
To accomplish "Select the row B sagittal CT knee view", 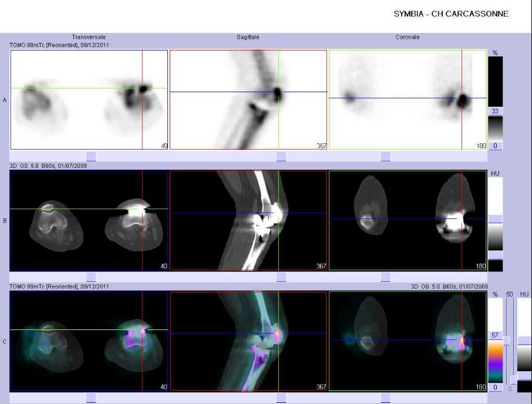I will 248,220.
